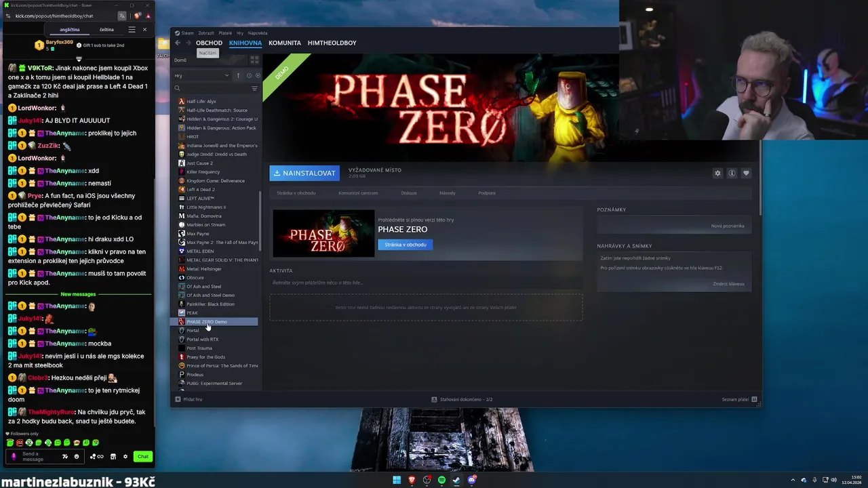Select angličtina translation tab

coord(70,30)
